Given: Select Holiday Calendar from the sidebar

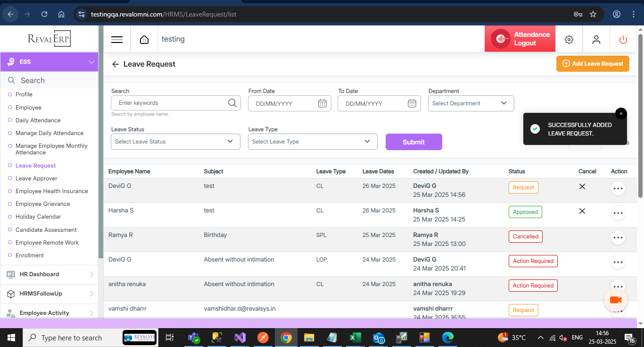Looking at the screenshot, I should coord(38,217).
